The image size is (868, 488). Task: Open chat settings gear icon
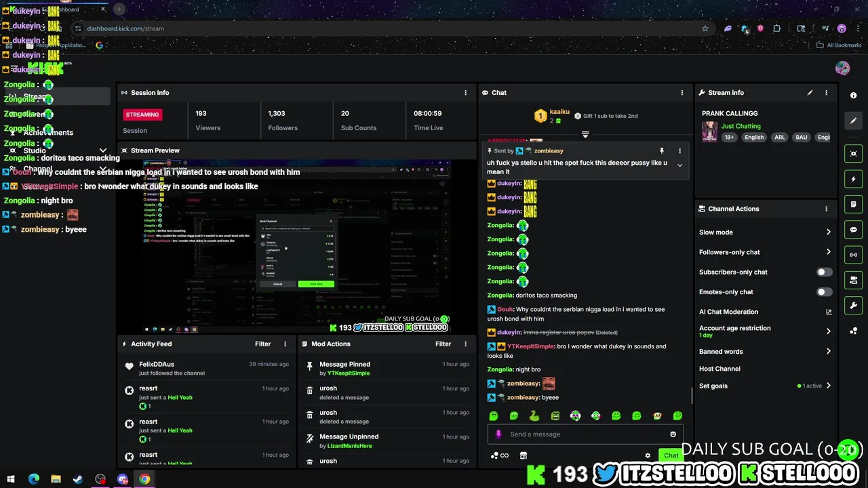tap(648, 455)
